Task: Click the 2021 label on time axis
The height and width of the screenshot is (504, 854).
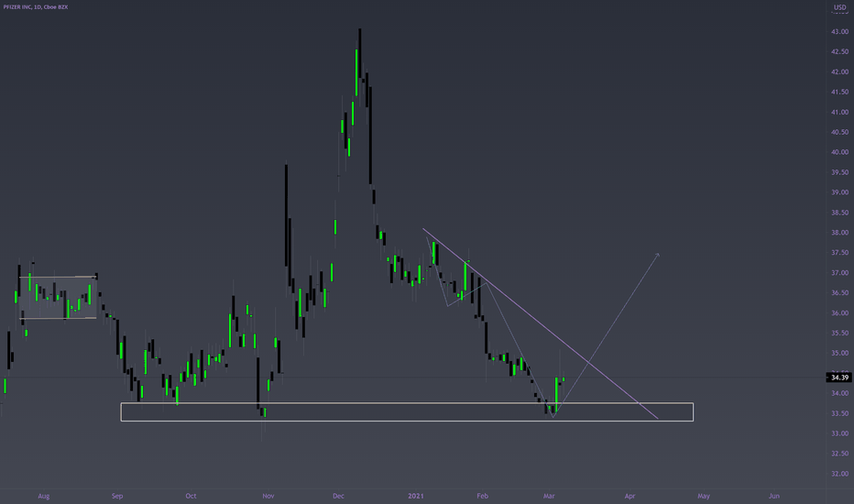Action: [x=416, y=497]
